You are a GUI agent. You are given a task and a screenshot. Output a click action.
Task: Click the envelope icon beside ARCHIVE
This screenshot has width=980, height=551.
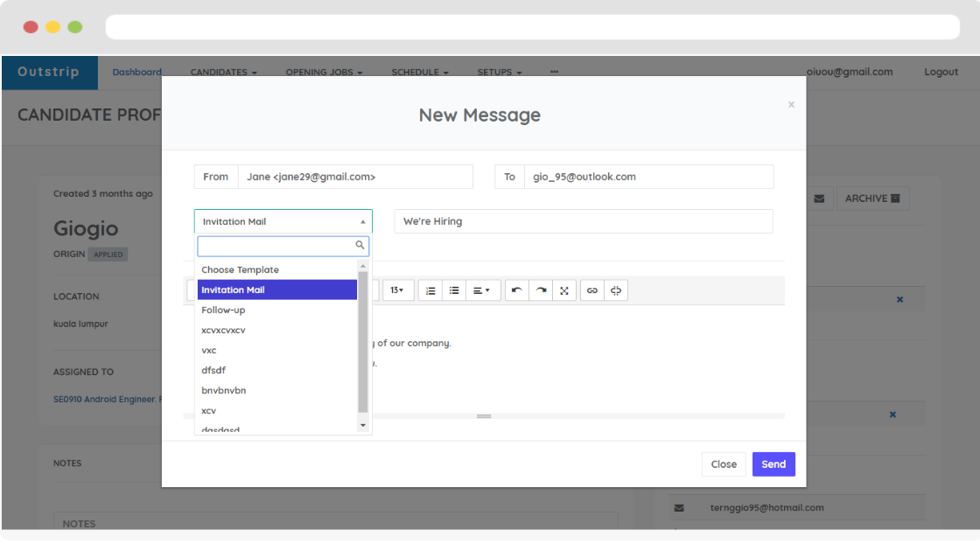click(x=819, y=199)
